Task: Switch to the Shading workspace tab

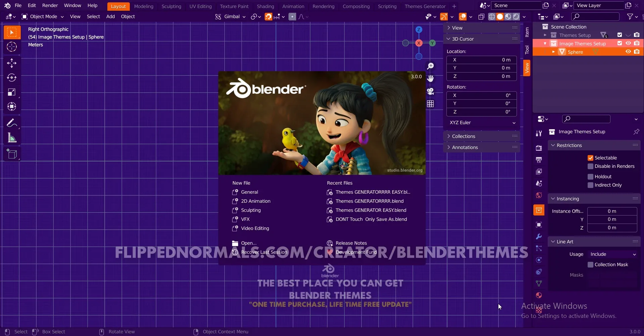Action: [265, 6]
